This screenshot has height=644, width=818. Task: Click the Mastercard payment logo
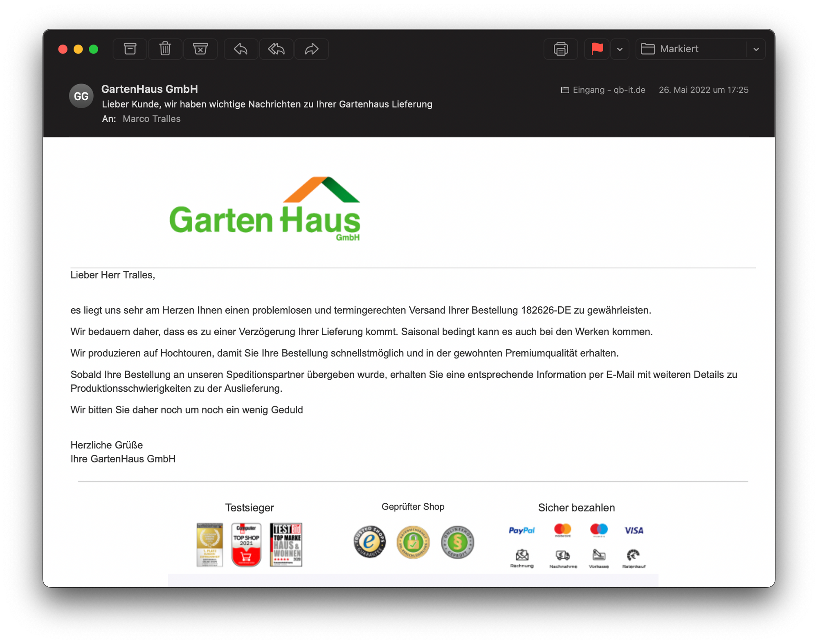click(x=562, y=530)
